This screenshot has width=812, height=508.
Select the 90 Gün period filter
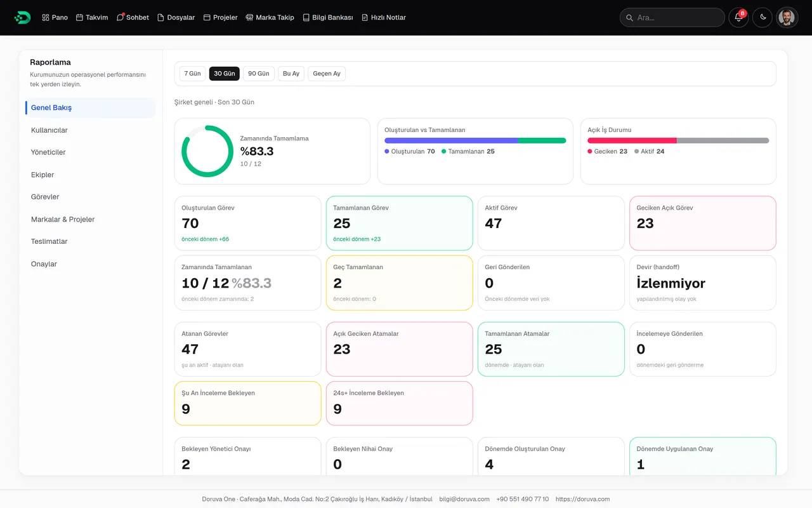pos(259,74)
